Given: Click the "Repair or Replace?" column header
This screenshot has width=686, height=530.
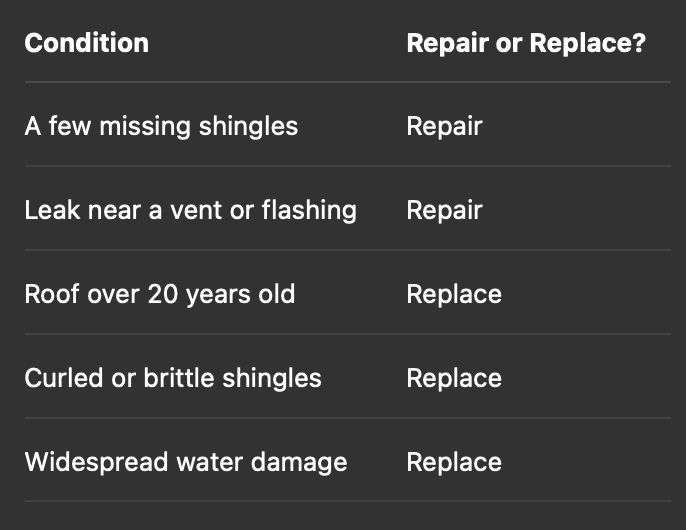Looking at the screenshot, I should 526,43.
